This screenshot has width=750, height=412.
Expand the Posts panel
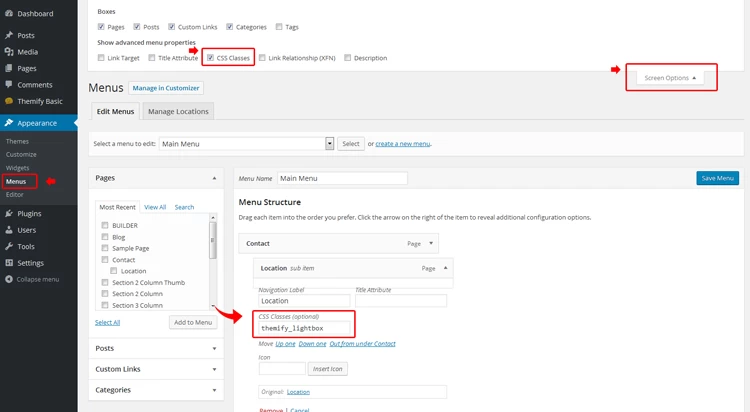[156, 348]
